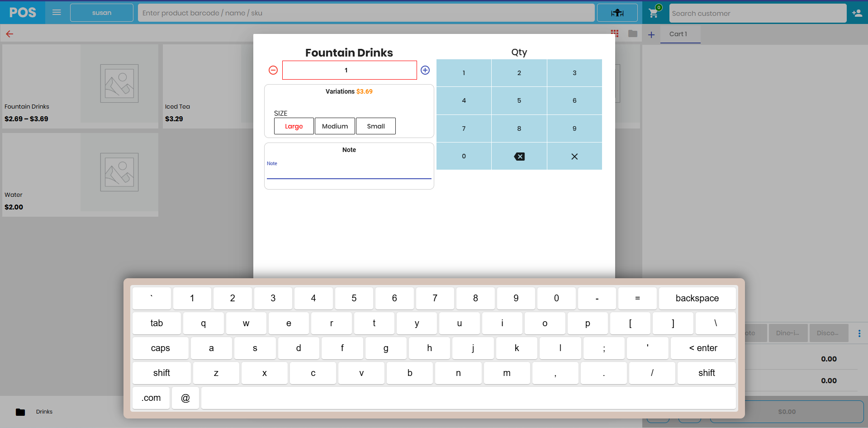The width and height of the screenshot is (868, 428).
Task: Toggle right shift key on keyboard
Action: 707,373
